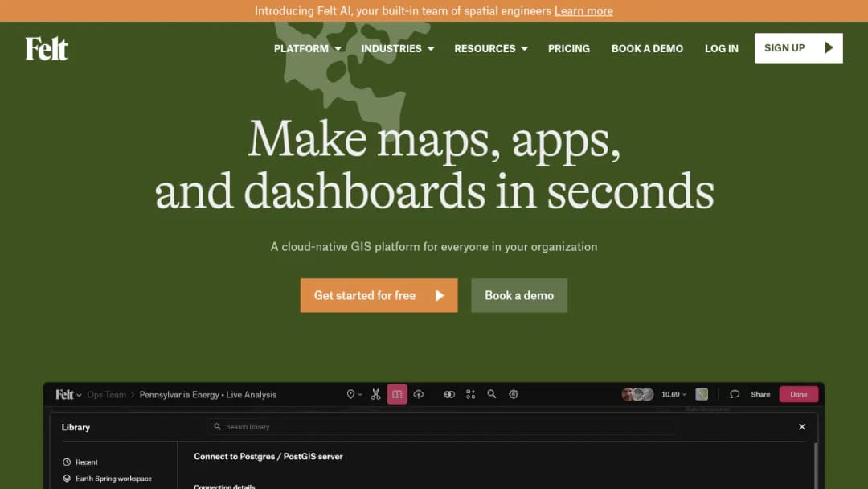Click the Sign Up button
This screenshot has height=489, width=868.
click(798, 48)
